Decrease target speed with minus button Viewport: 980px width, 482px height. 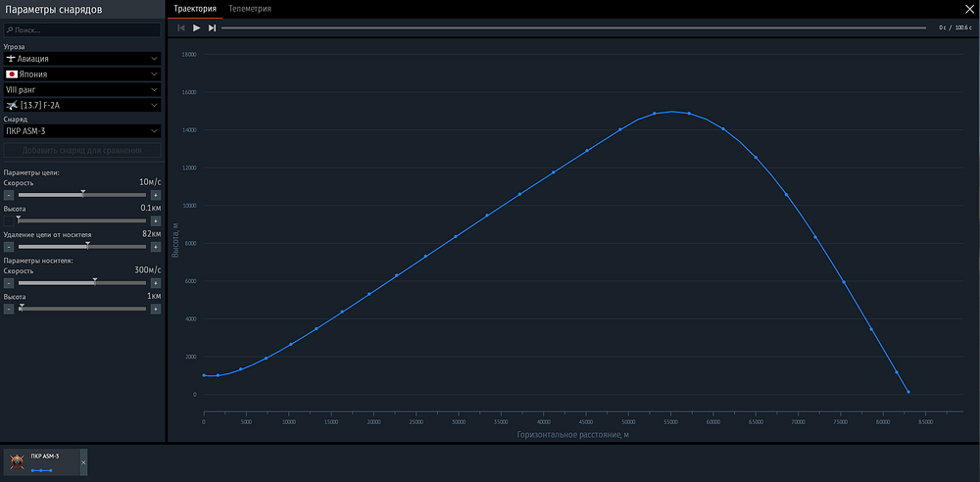pos(9,195)
